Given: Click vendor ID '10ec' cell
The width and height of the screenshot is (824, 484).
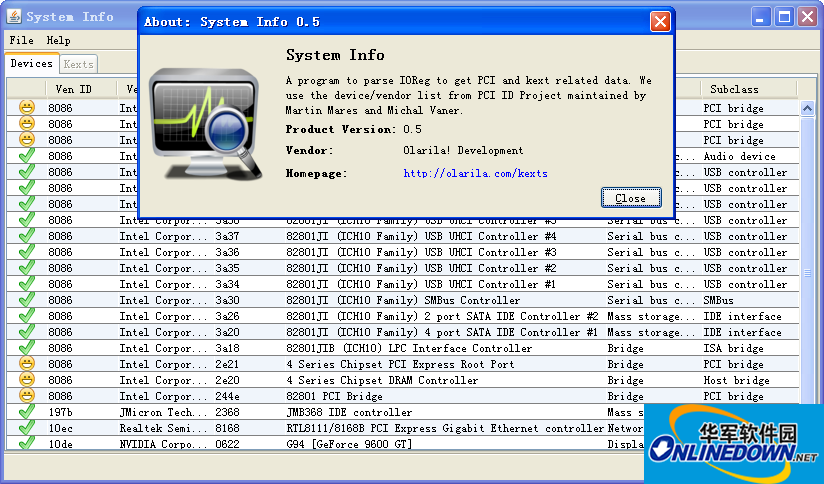Looking at the screenshot, I should click(x=60, y=428).
